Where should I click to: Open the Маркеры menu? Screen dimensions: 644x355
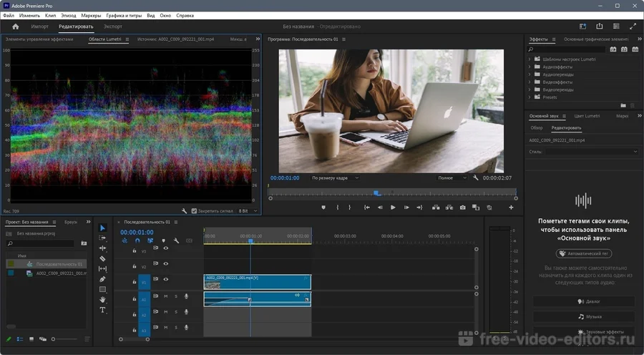[x=91, y=16]
